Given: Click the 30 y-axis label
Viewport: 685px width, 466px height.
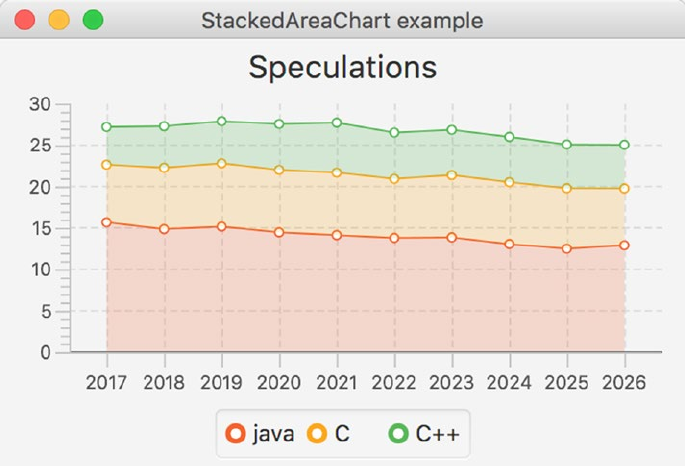Looking at the screenshot, I should [x=39, y=104].
